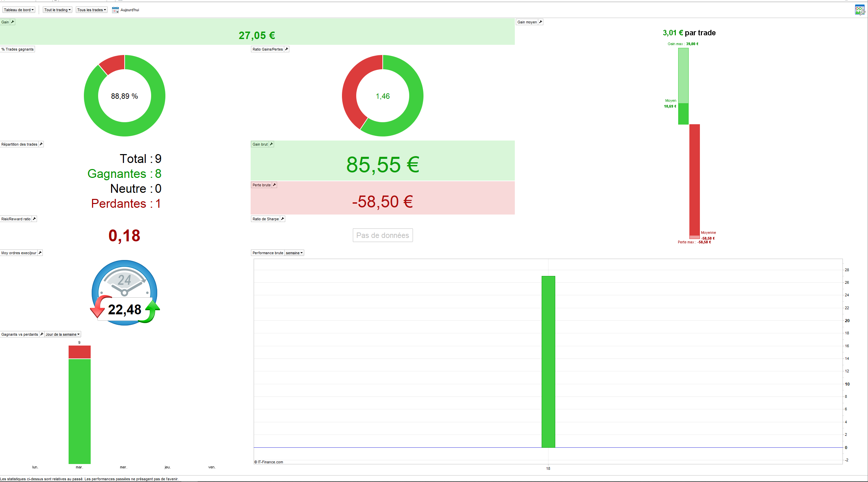Open settings wrench for Gain moyen
This screenshot has height=482, width=868.
tap(541, 22)
